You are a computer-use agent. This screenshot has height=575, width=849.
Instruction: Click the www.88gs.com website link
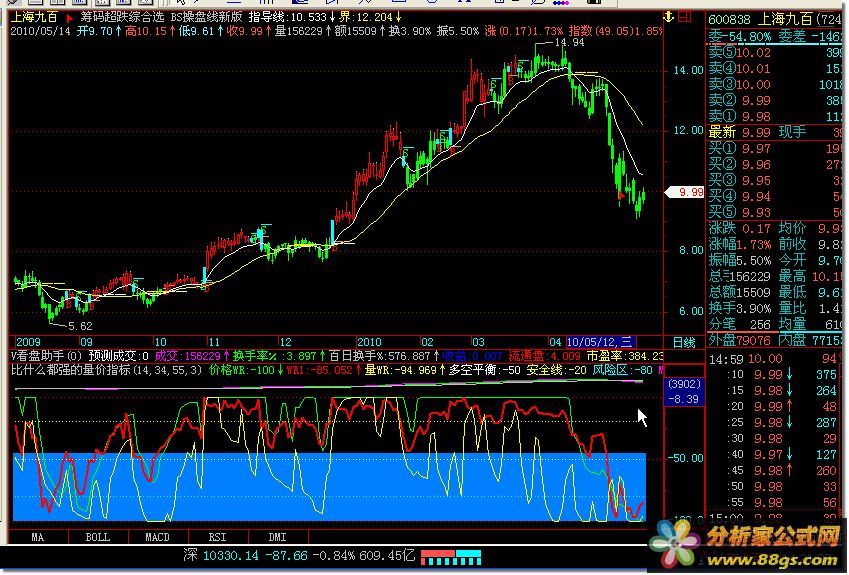point(768,562)
